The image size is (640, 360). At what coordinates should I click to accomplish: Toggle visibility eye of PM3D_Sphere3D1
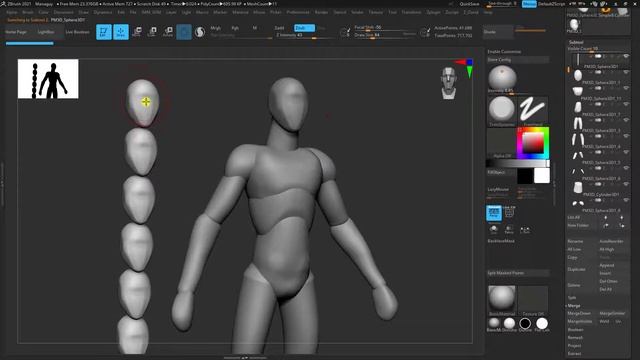point(626,56)
